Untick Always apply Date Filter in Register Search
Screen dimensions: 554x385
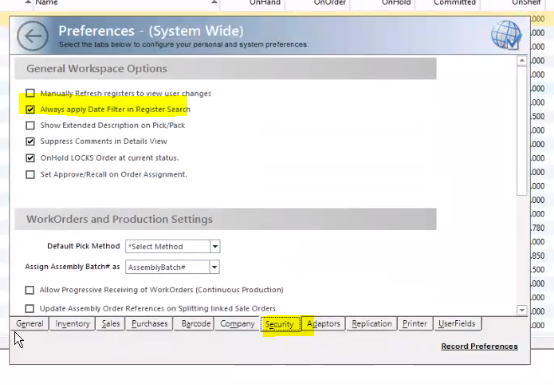[30, 109]
